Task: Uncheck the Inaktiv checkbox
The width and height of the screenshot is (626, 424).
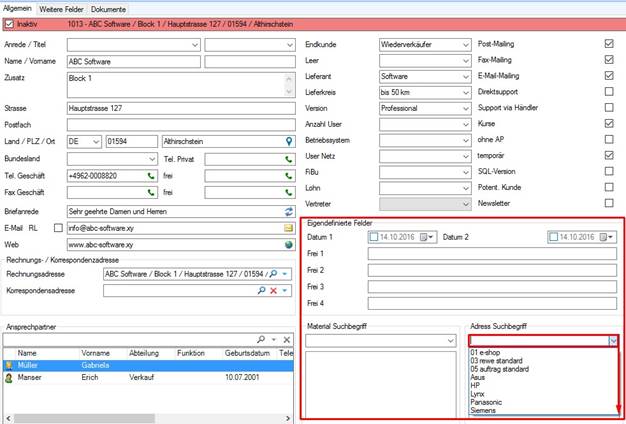Action: tap(9, 24)
